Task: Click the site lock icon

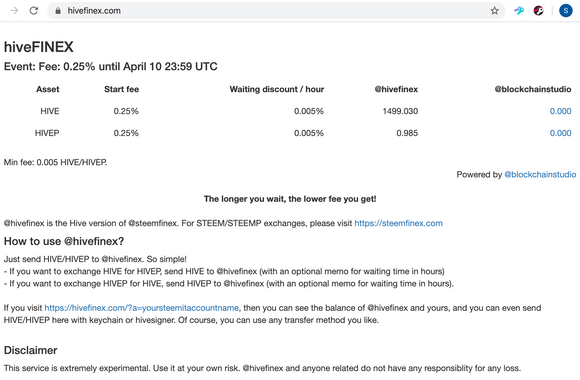Action: click(58, 11)
